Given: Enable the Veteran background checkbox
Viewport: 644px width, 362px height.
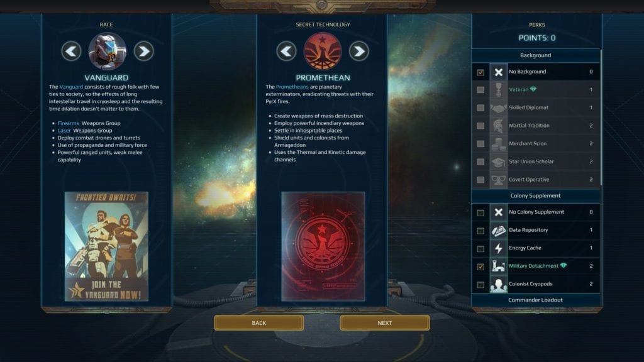Looking at the screenshot, I should point(480,90).
